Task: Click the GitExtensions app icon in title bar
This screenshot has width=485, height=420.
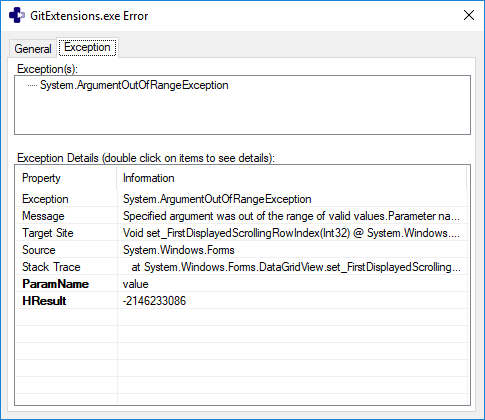Action: (x=17, y=15)
